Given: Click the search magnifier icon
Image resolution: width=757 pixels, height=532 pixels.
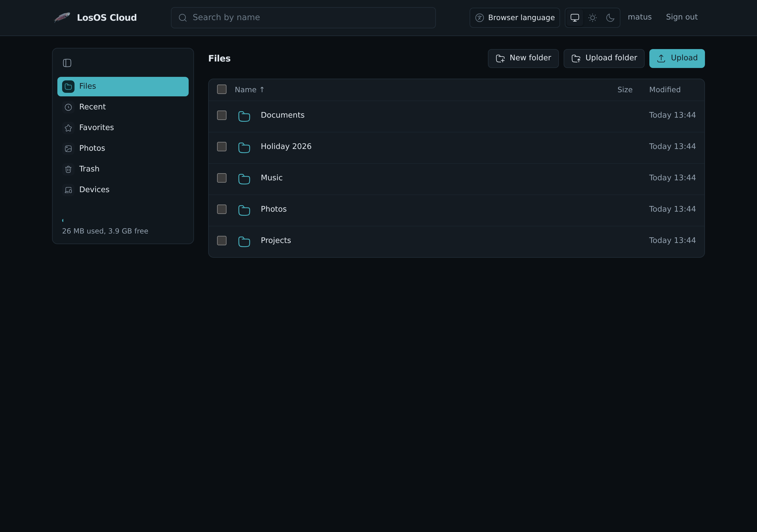Looking at the screenshot, I should (183, 18).
